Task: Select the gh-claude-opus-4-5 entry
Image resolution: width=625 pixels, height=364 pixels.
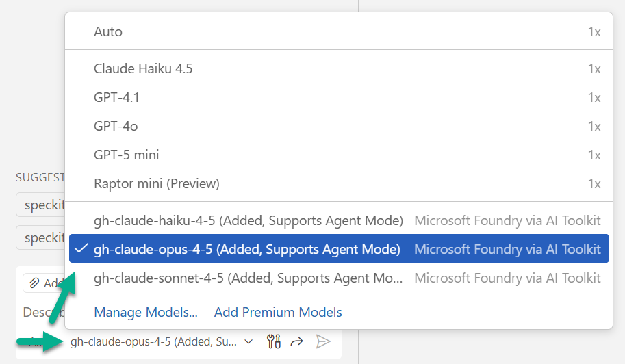Action: tap(246, 249)
